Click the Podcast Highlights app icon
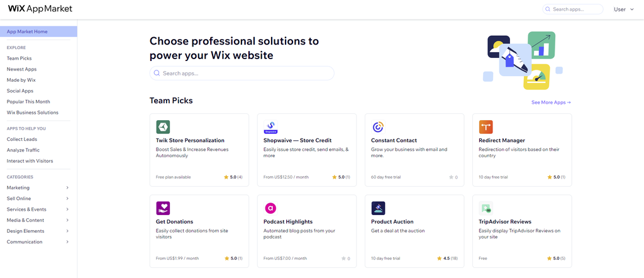This screenshot has width=644, height=278. (x=270, y=208)
